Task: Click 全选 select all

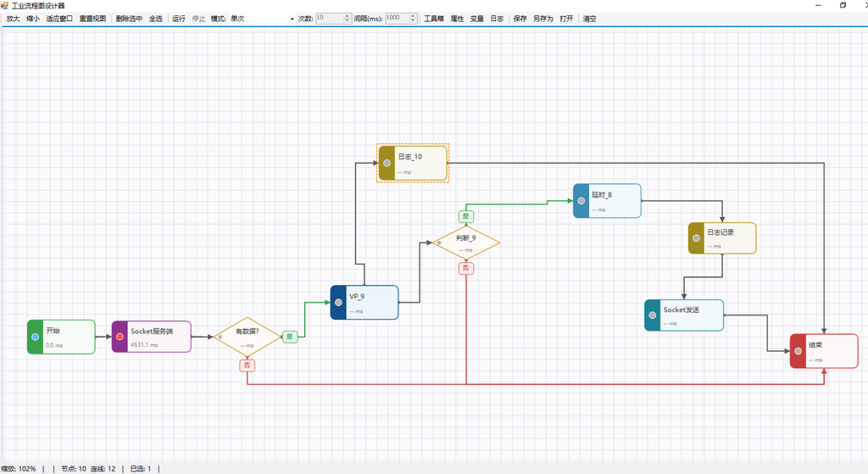Action: 156,19
